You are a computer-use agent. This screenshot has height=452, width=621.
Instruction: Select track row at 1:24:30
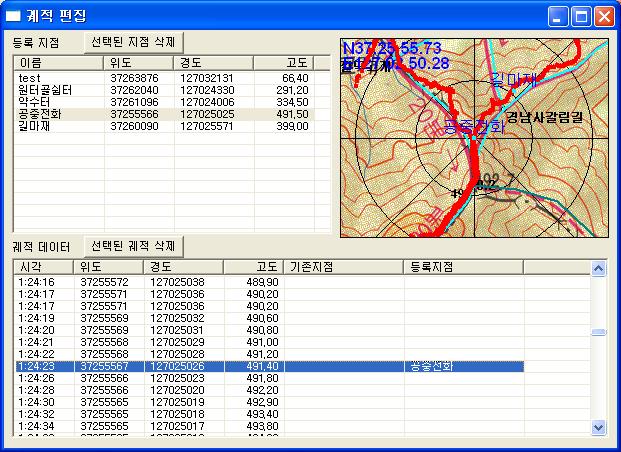[270, 402]
